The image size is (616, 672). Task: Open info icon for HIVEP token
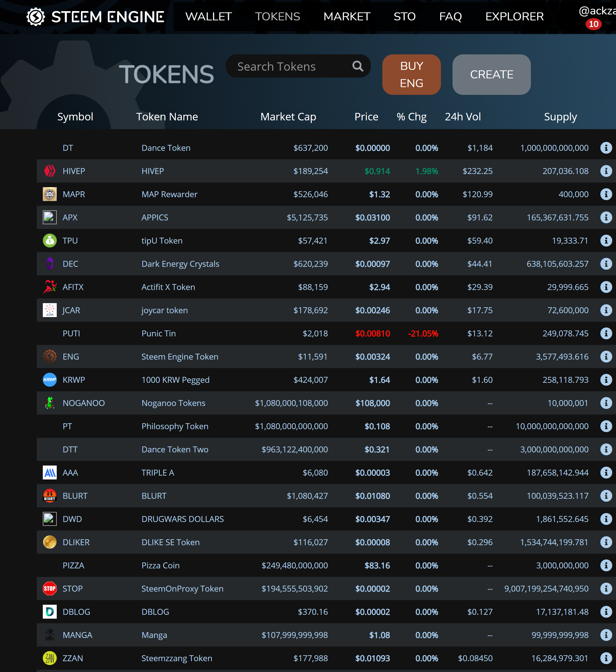(x=606, y=171)
